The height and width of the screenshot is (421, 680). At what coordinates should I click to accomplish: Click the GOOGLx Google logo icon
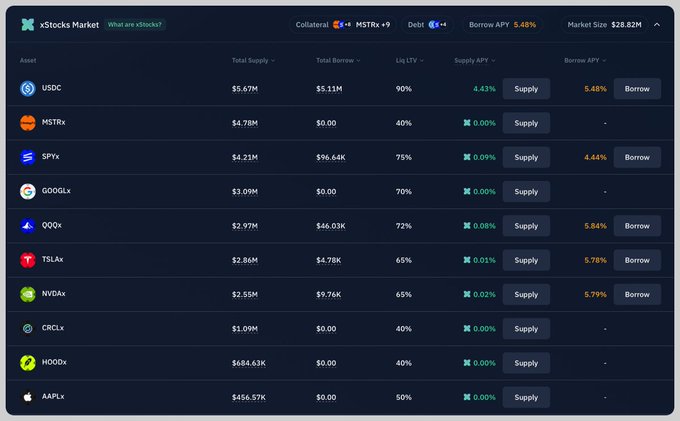28,191
